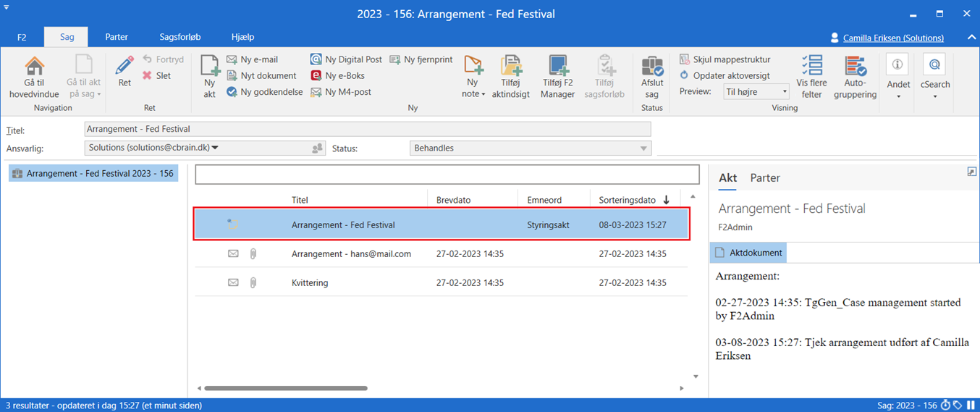Image resolution: width=980 pixels, height=412 pixels.
Task: Click the Ret pencil icon
Action: (124, 67)
